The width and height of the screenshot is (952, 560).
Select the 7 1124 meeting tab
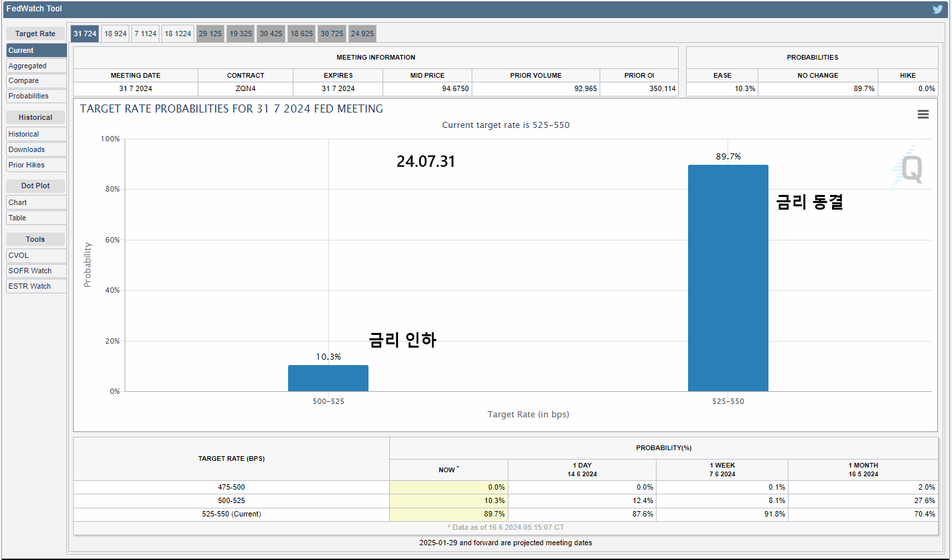[145, 33]
